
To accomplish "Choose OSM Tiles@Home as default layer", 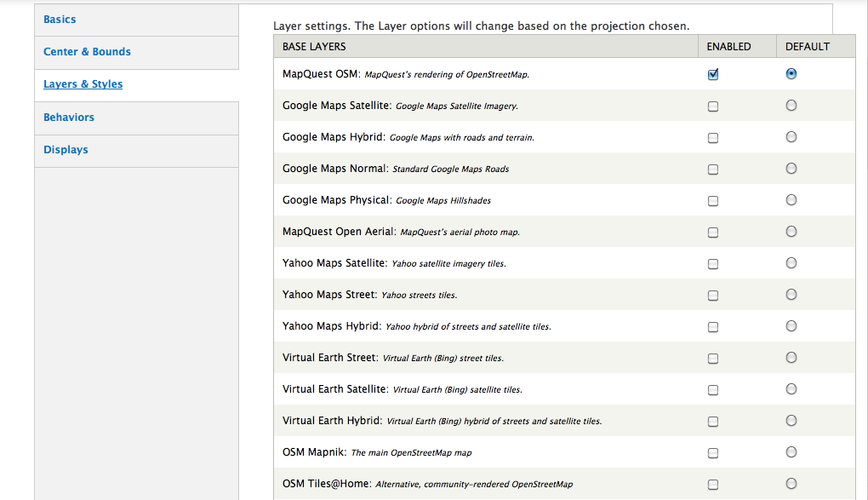I will (x=791, y=484).
